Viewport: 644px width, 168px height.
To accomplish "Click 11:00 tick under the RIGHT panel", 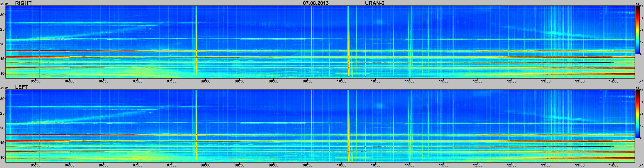I will [409, 81].
